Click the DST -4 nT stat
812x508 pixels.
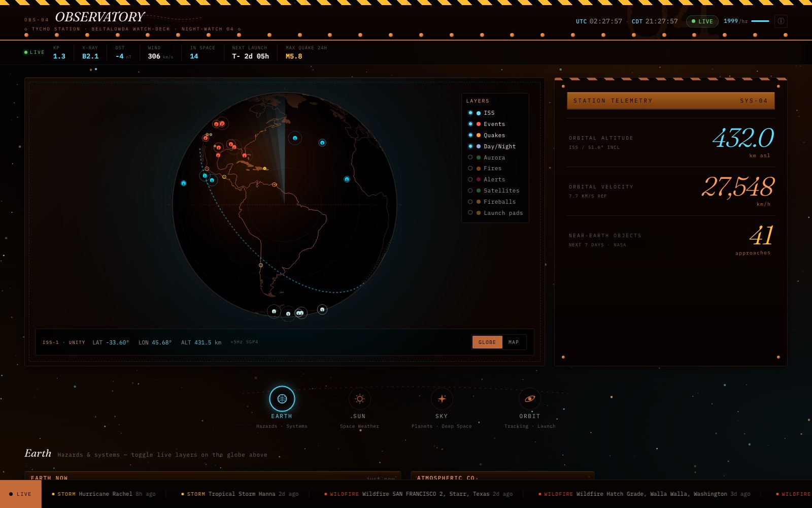coord(123,52)
